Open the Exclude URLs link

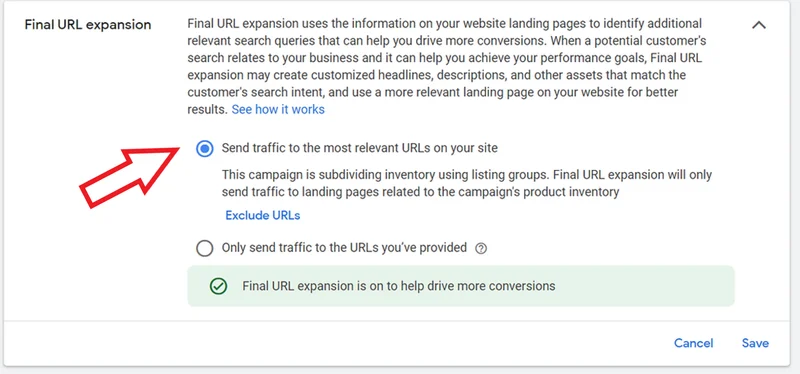tap(263, 215)
